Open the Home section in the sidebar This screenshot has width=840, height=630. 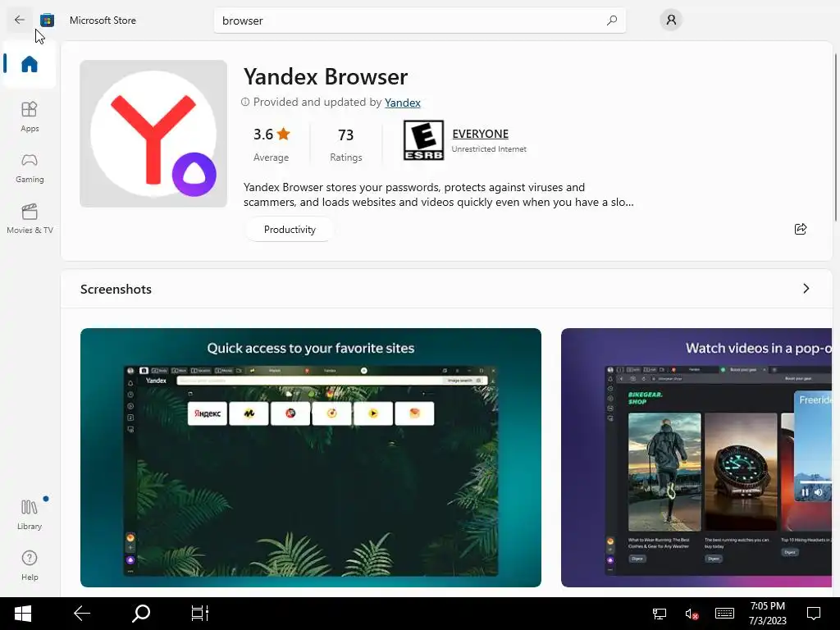(29, 64)
